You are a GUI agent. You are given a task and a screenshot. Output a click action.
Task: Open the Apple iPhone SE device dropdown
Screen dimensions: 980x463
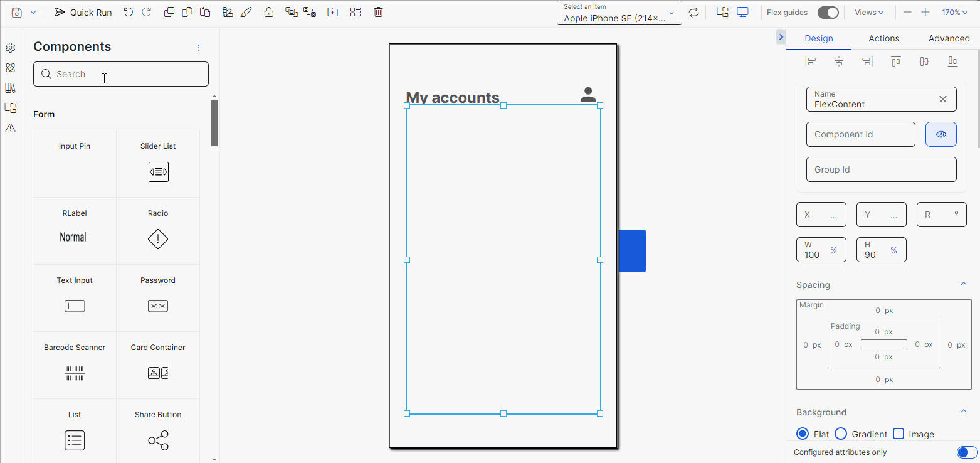[x=619, y=13]
